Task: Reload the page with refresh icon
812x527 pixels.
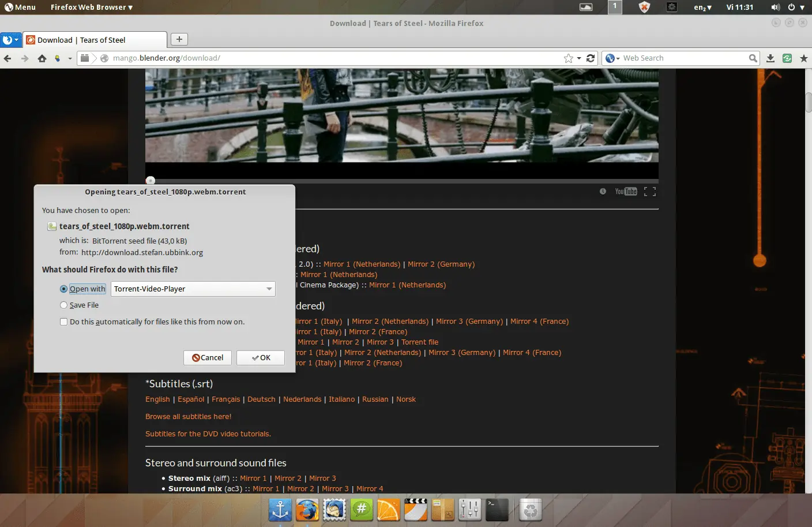Action: point(591,58)
